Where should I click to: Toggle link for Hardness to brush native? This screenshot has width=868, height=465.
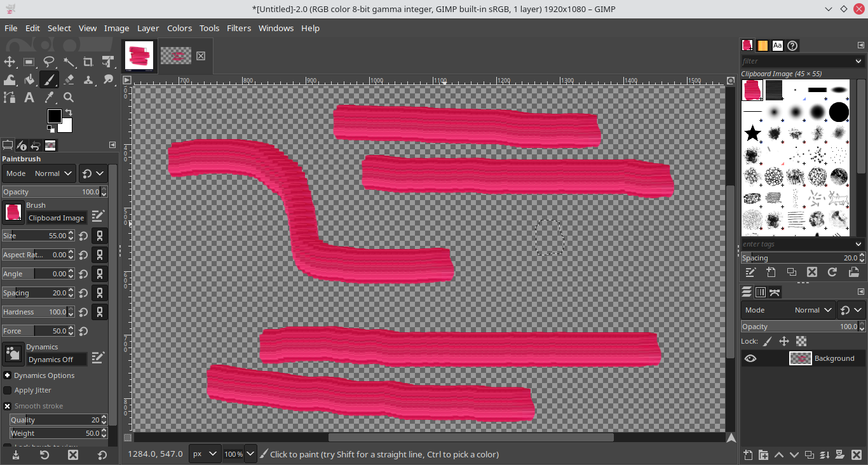click(100, 312)
